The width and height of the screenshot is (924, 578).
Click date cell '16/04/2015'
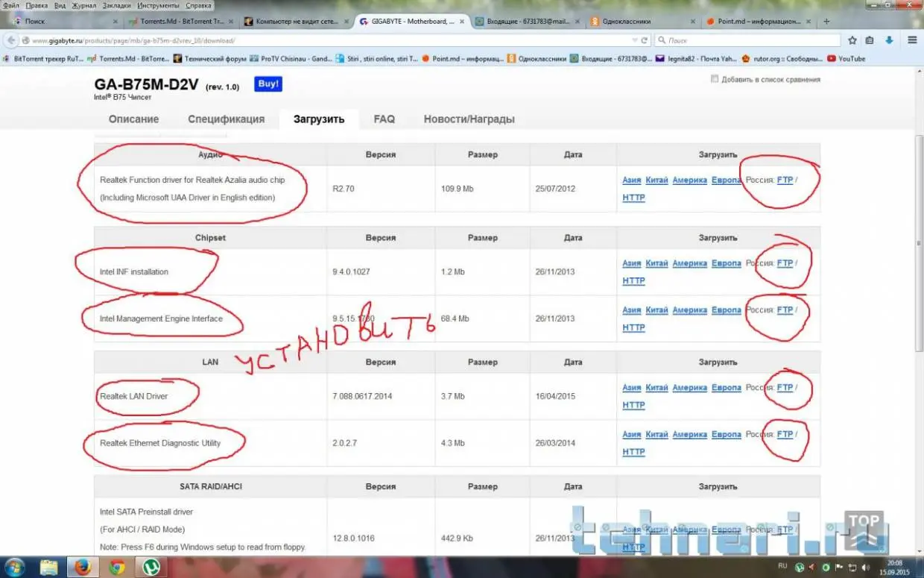[554, 396]
